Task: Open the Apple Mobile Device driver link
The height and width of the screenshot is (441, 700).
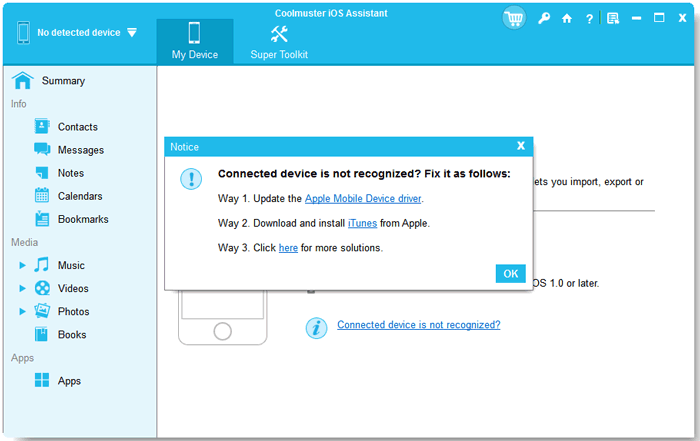Action: point(363,199)
